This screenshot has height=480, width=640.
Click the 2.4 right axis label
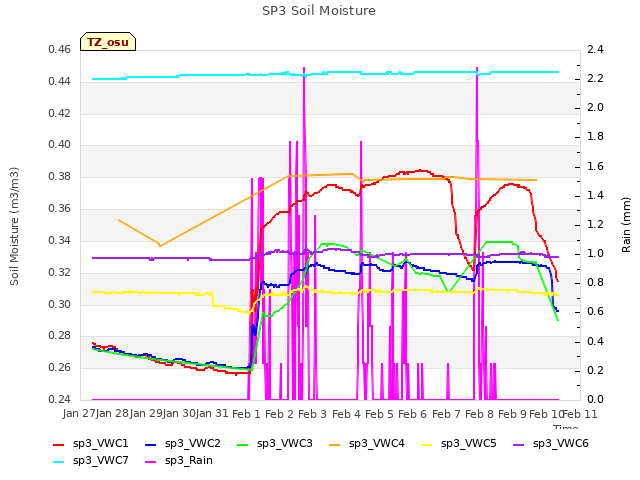coord(595,49)
